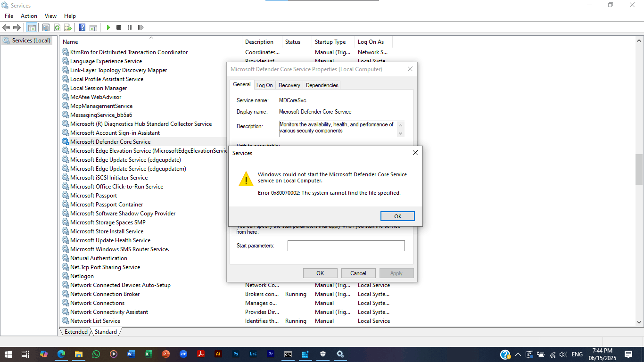Click OK in the Services error dialog

(x=397, y=216)
